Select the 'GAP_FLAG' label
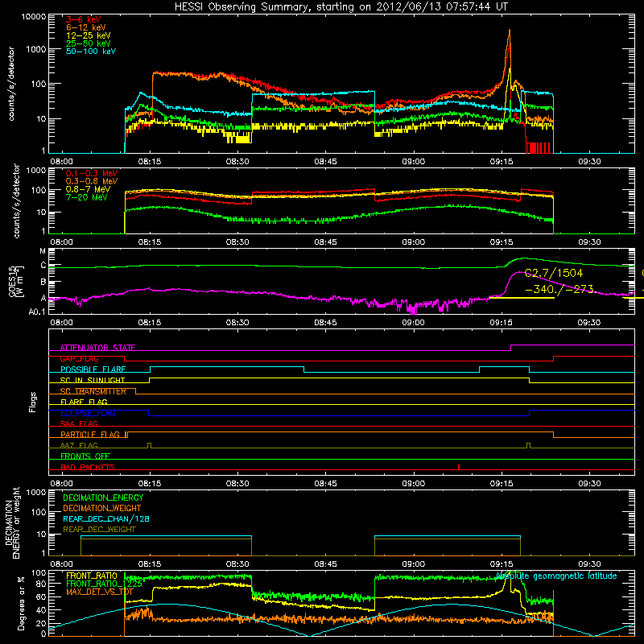644x644 pixels. [x=79, y=358]
